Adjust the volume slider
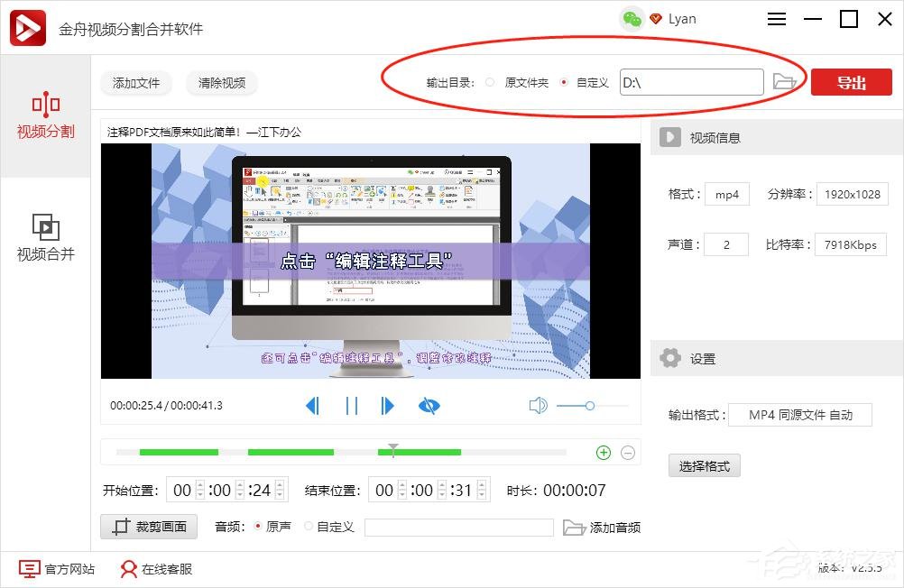Image resolution: width=904 pixels, height=588 pixels. 589,406
